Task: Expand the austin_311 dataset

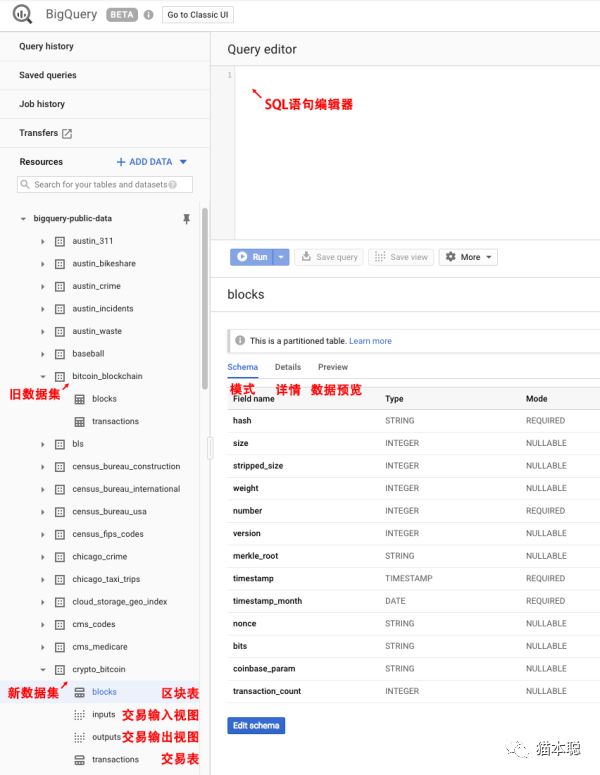Action: pyautogui.click(x=43, y=242)
